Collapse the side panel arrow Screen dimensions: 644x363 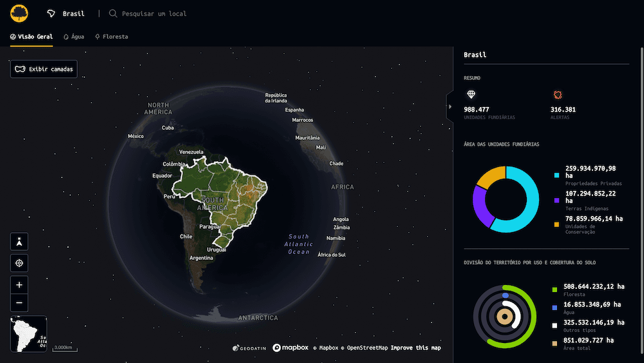point(450,106)
